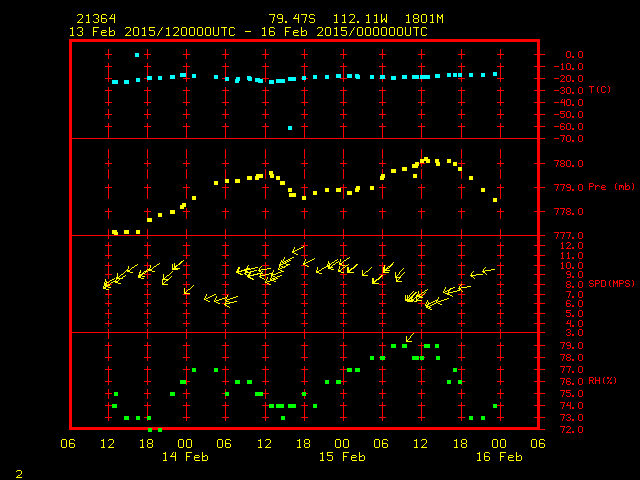Click the 16 Feb date label

[x=499, y=457]
